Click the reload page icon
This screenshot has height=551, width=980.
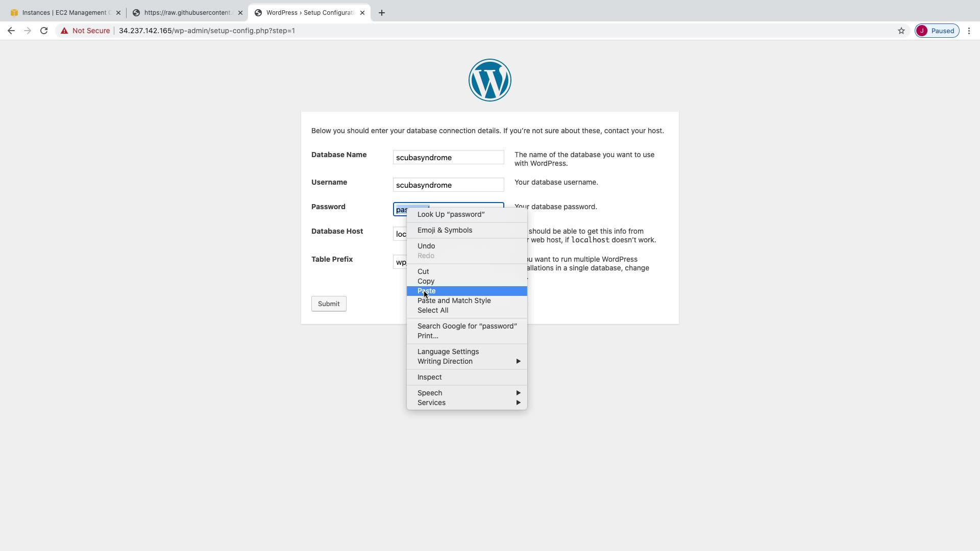[44, 31]
